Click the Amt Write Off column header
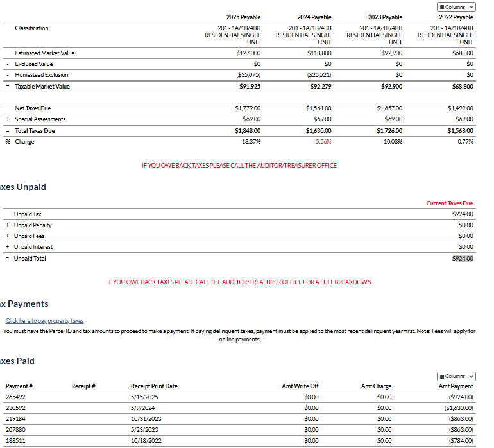 [300, 386]
